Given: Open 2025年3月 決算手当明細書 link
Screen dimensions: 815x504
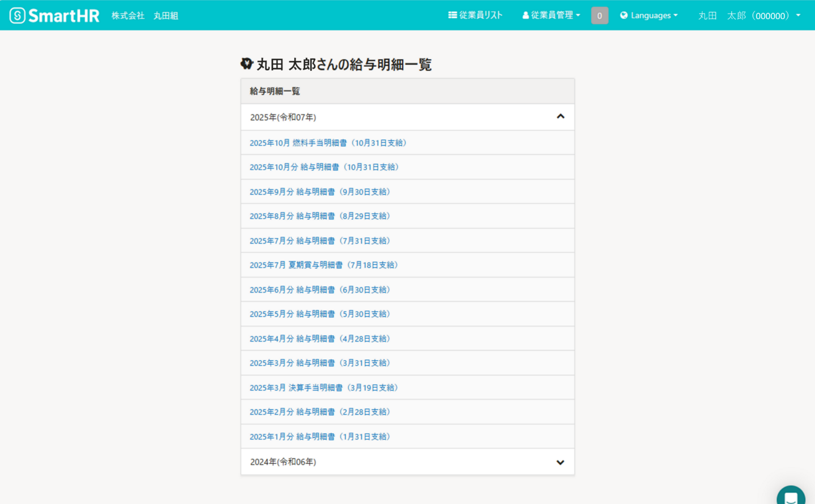Looking at the screenshot, I should coord(324,388).
